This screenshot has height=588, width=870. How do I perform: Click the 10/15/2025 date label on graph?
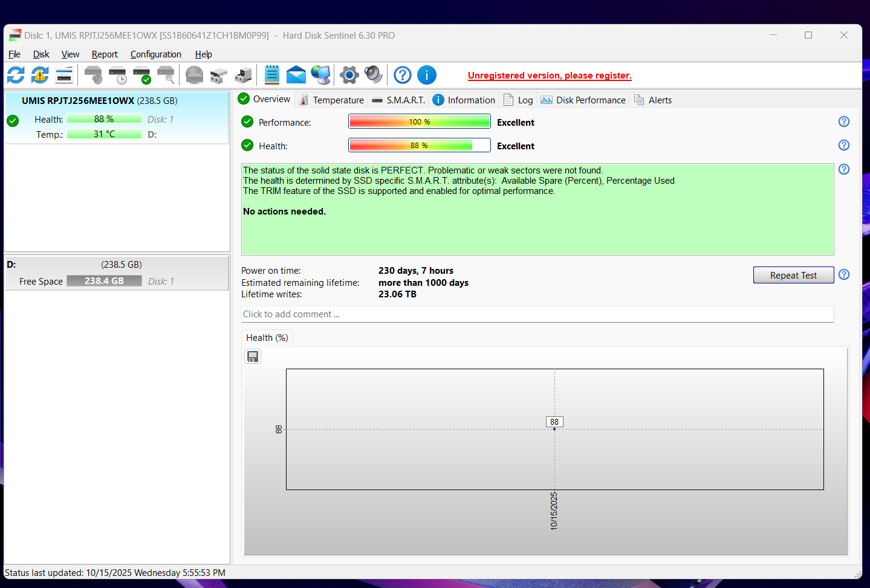coord(554,511)
